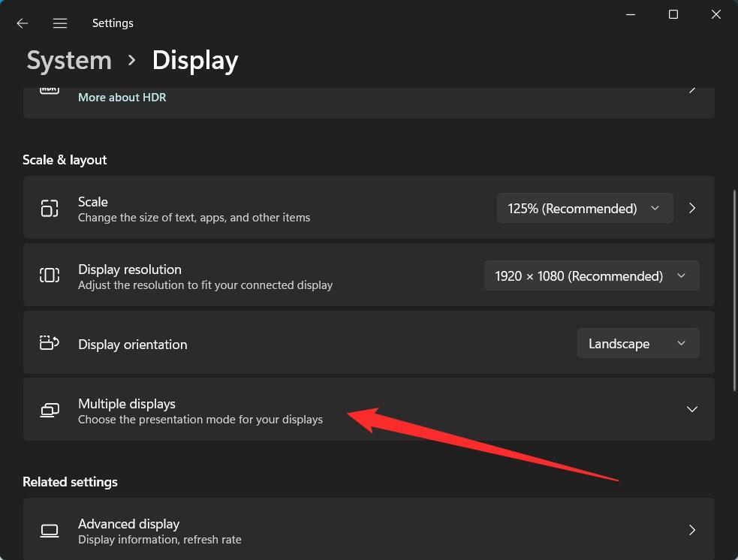Minimize the Settings window

tap(631, 15)
